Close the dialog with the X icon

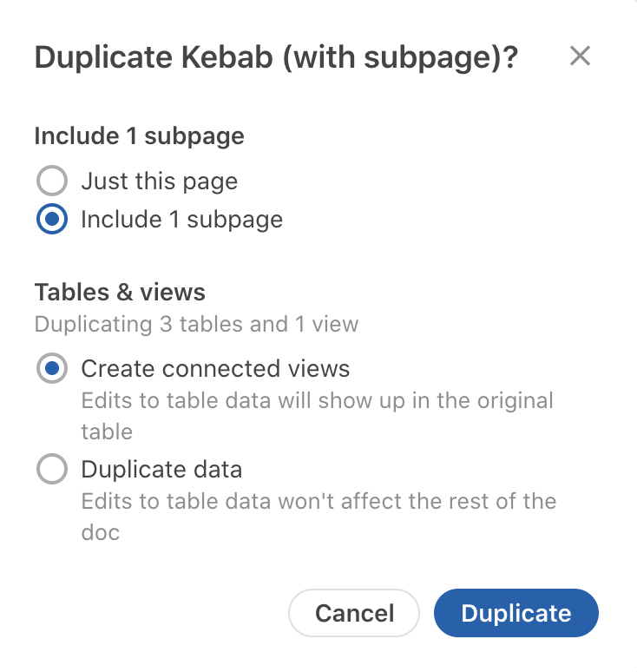(x=580, y=56)
